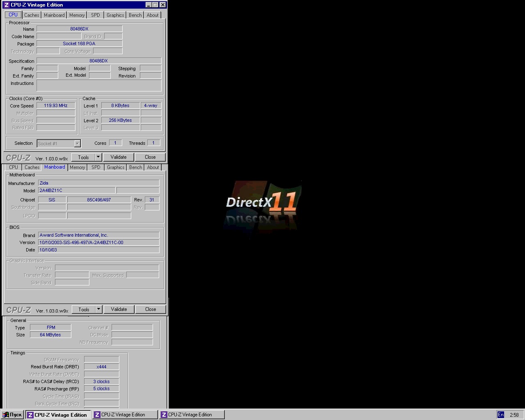Click the Specification field showing 80486DX
Viewport: 525px width, 420px height.
pos(98,61)
